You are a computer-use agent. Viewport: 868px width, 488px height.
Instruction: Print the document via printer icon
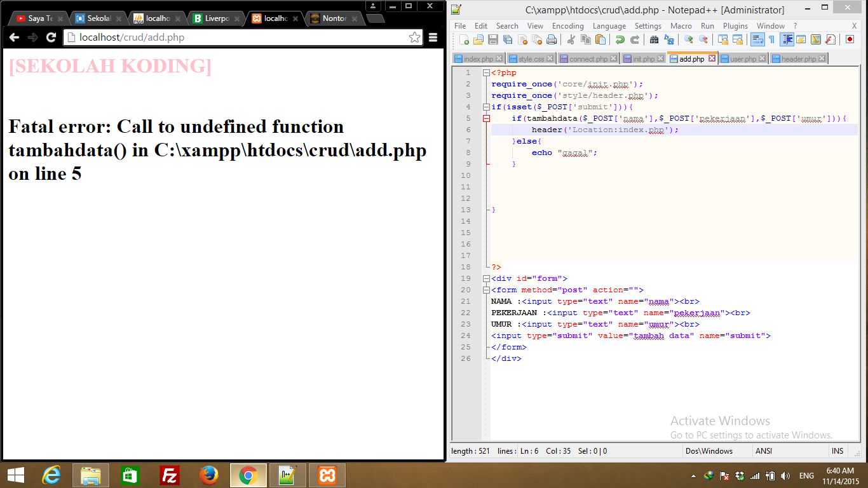[x=552, y=39]
